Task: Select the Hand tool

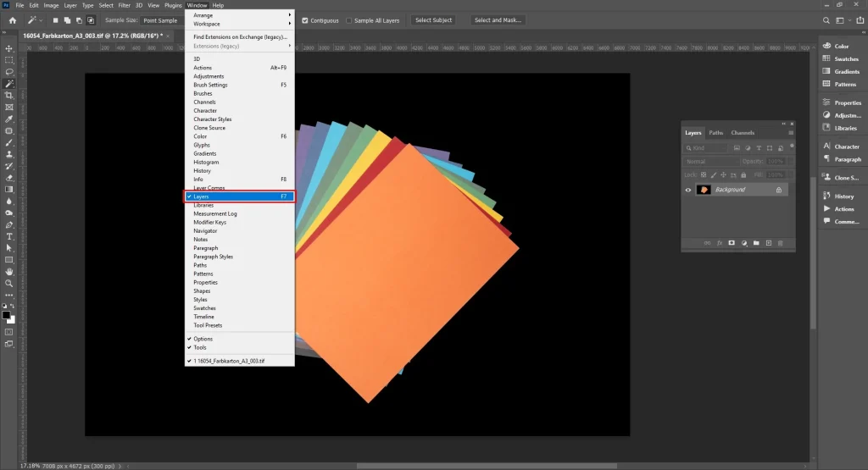Action: tap(9, 272)
